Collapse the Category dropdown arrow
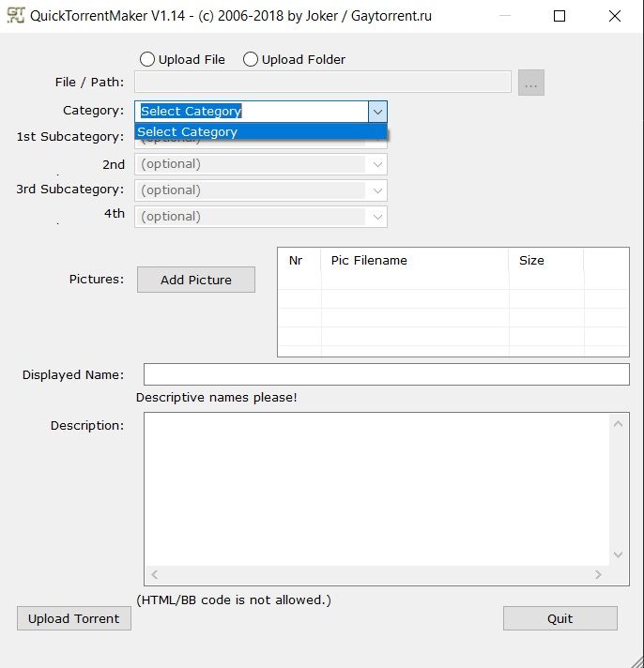 tap(377, 112)
